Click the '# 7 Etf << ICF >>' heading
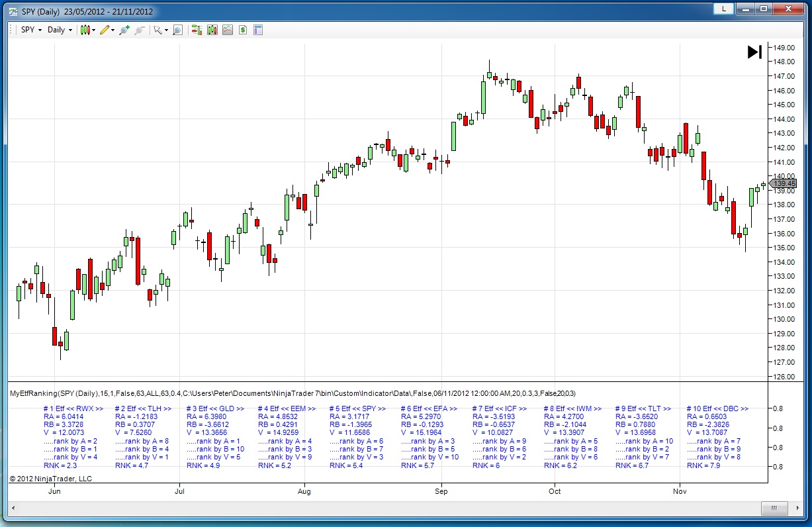Image resolution: width=812 pixels, height=527 pixels. click(500, 408)
